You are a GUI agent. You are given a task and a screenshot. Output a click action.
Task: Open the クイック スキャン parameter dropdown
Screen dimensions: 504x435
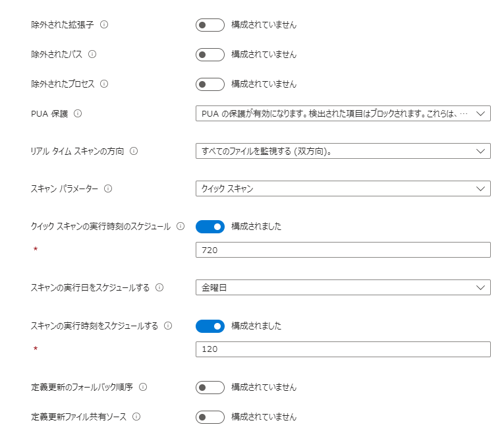coord(343,189)
